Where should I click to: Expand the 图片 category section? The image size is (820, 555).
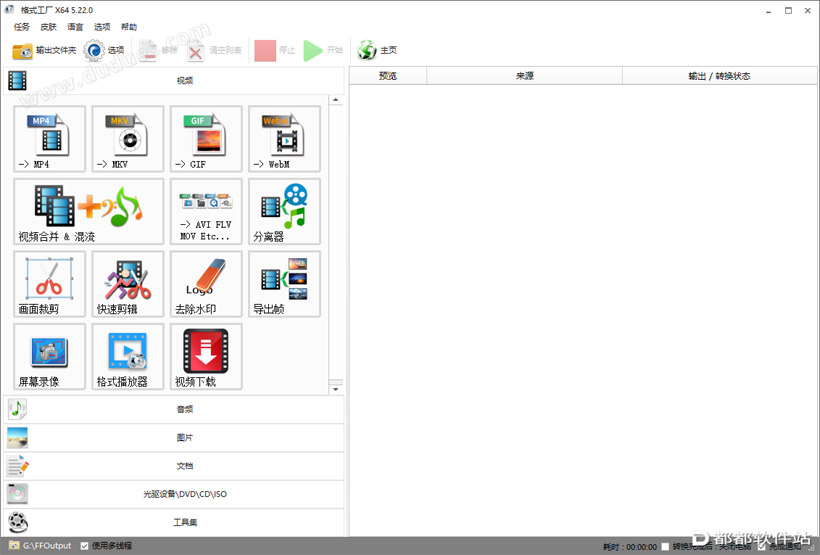(x=173, y=437)
